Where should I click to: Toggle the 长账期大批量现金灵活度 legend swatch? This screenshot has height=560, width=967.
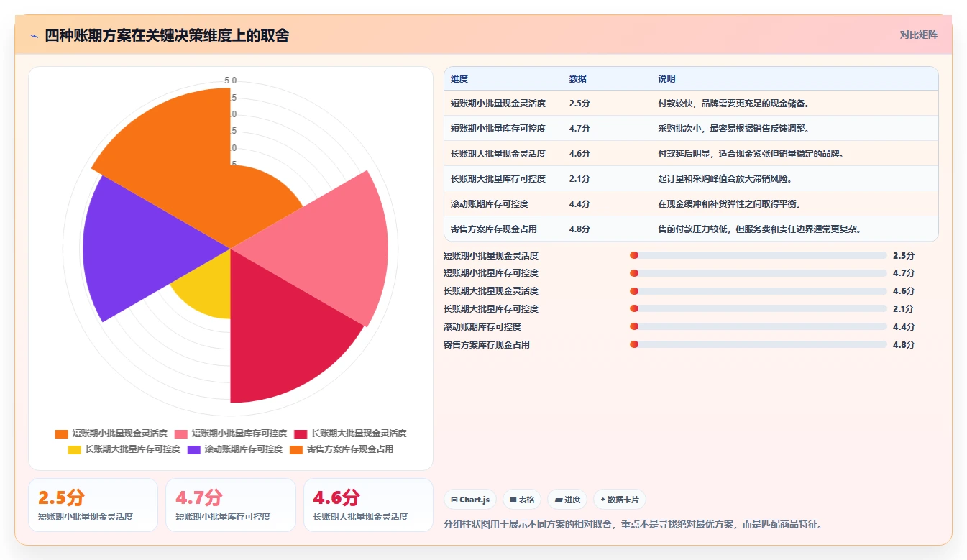click(301, 433)
